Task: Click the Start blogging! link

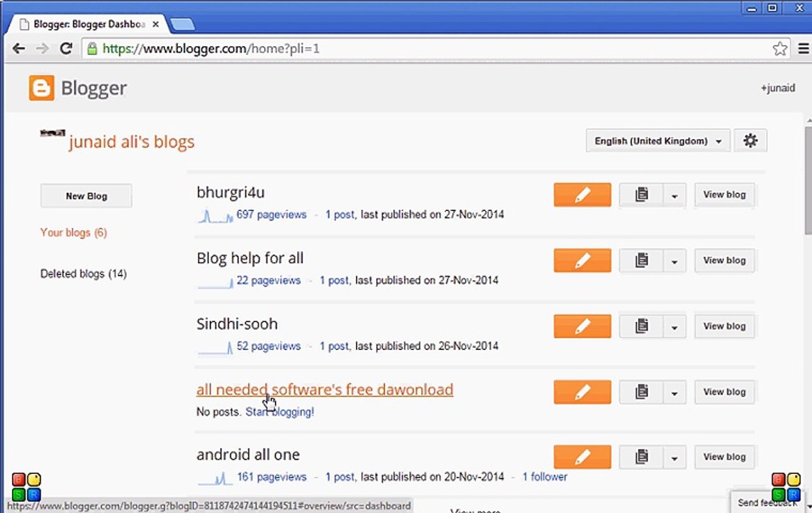Action: pyautogui.click(x=280, y=412)
